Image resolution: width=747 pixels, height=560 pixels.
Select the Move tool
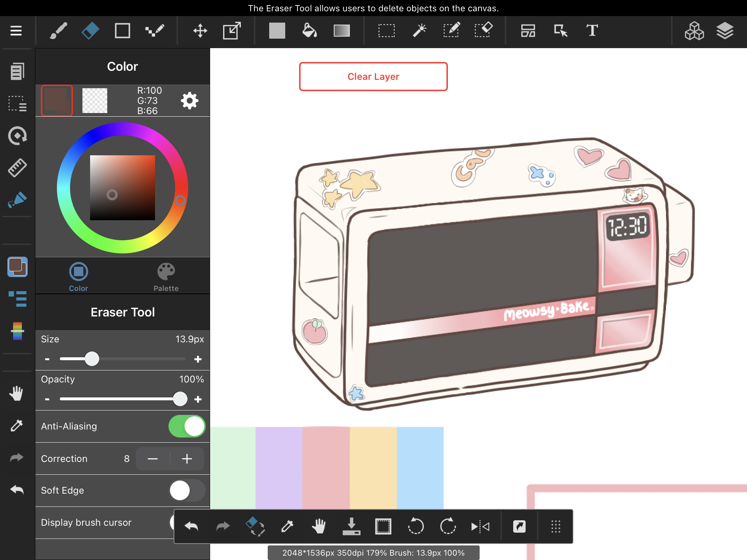click(200, 31)
